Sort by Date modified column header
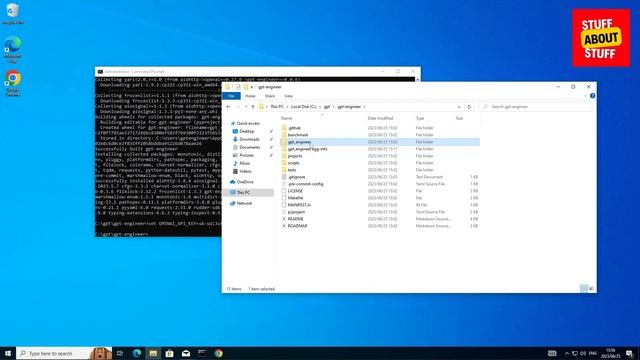 click(380, 118)
